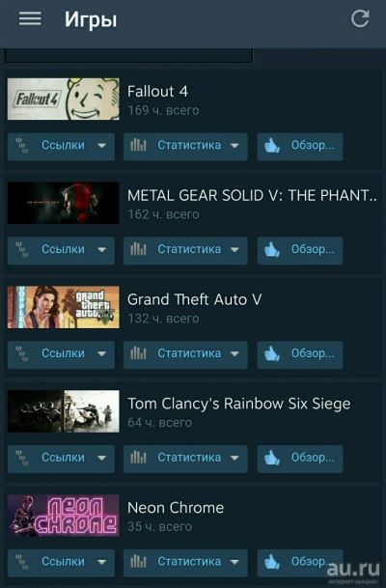Open the hamburger menu icon

[x=30, y=18]
